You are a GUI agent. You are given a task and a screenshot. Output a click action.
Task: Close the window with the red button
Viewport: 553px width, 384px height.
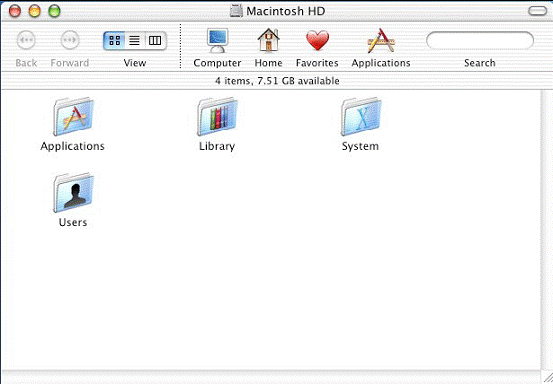click(x=15, y=11)
